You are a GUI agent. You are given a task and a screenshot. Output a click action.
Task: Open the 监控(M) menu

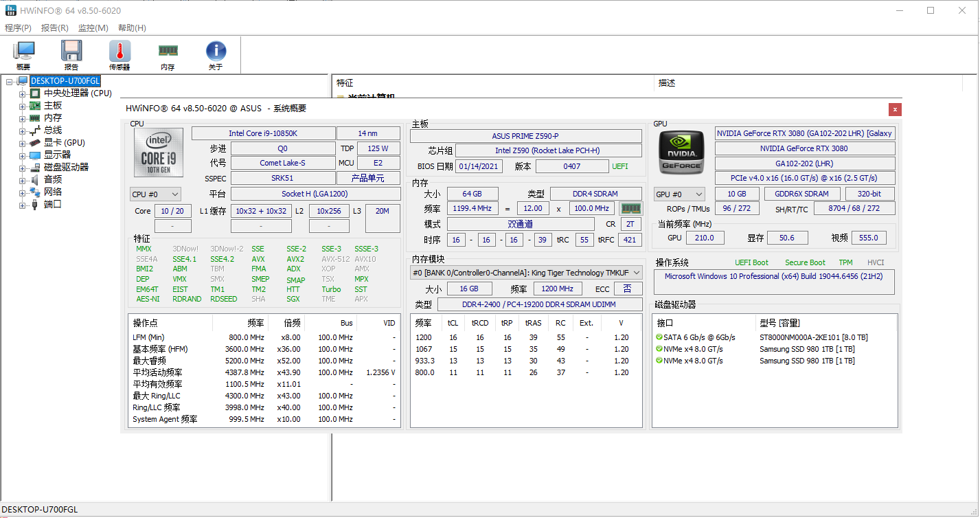(93, 28)
